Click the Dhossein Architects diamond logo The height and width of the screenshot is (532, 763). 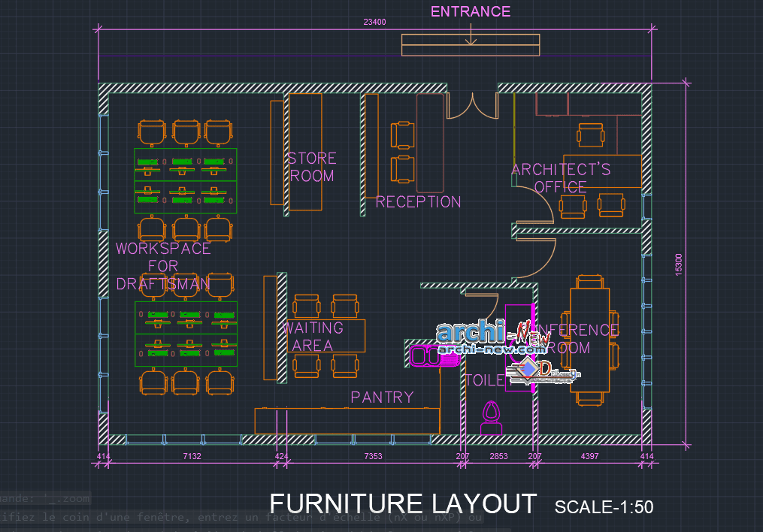pos(527,370)
